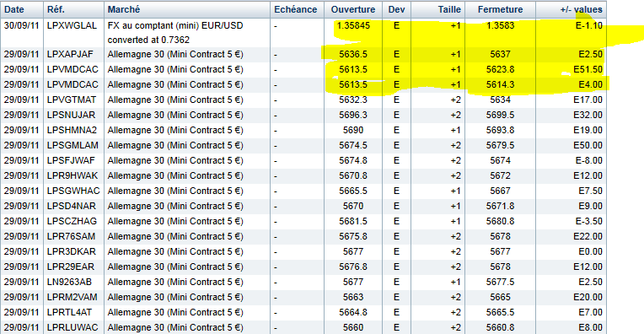Screen dimensions: 644x334
Task: Select the E32.00 result cell
Action: tap(588, 115)
